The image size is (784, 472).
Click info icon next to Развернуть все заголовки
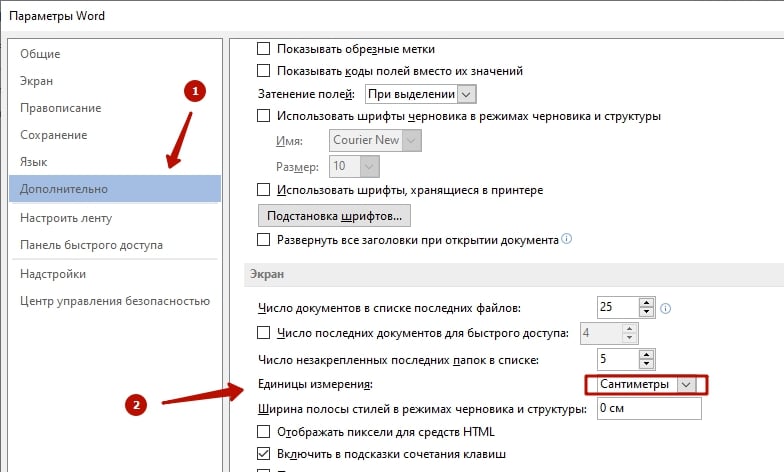pyautogui.click(x=566, y=238)
